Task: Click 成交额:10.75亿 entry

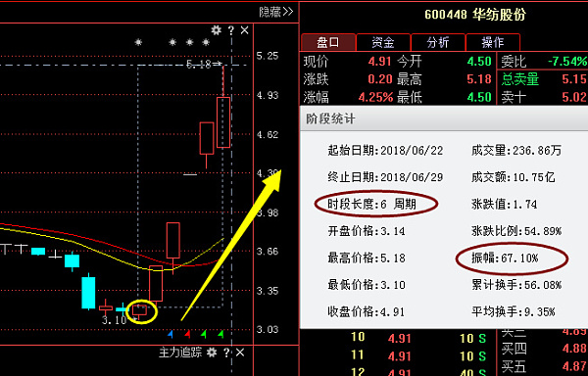Action: [x=513, y=177]
